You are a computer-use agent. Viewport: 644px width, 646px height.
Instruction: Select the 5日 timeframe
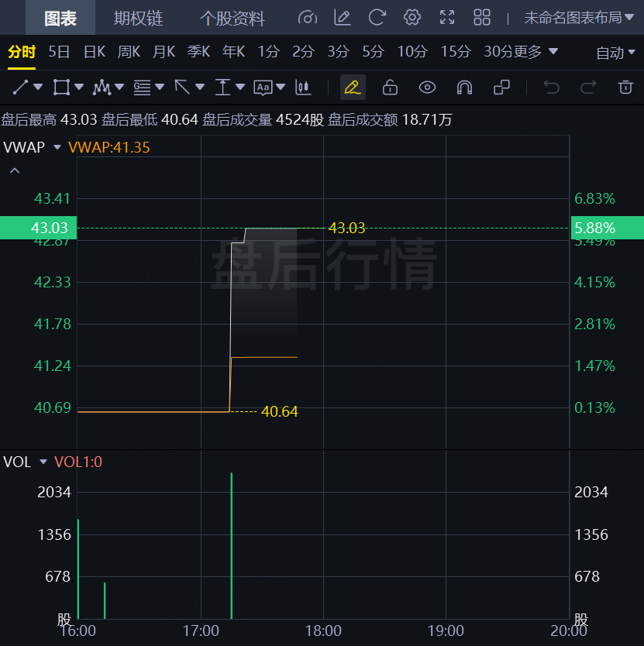click(x=59, y=52)
